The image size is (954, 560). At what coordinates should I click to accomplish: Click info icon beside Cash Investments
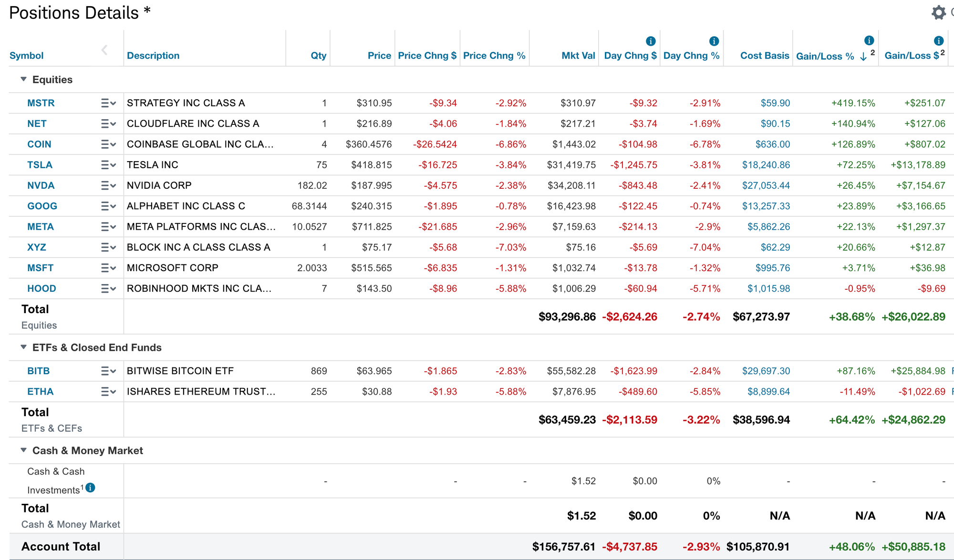[x=90, y=488]
